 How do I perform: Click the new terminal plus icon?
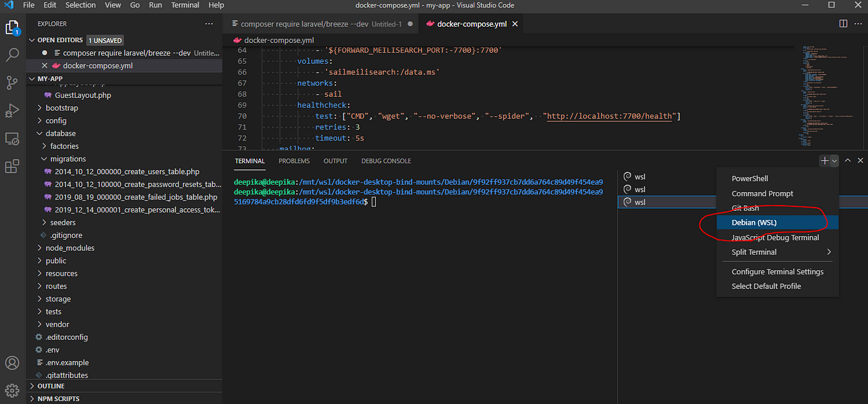(x=824, y=160)
